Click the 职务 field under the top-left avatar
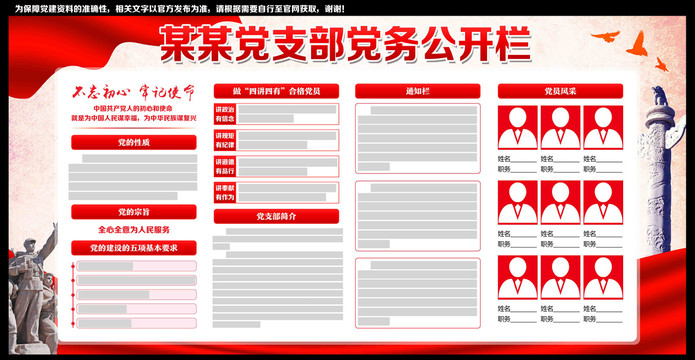The image size is (695, 360). pos(517,169)
